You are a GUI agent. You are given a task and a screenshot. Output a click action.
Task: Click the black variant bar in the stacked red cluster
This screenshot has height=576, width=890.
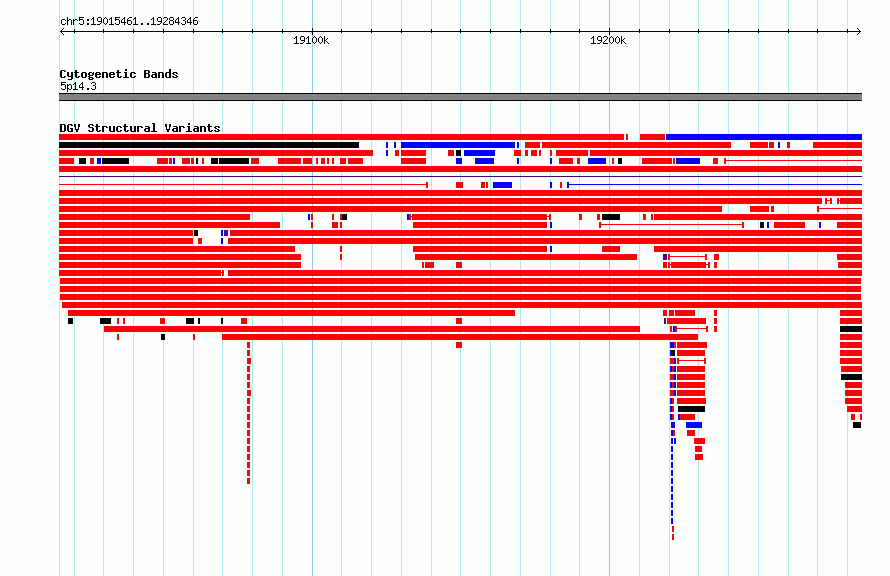[691, 409]
